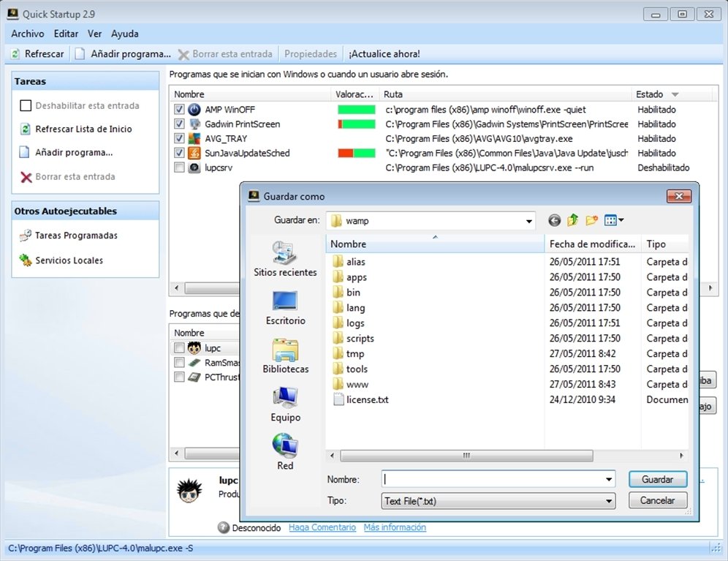Open the Ayuda menu
728x561 pixels.
point(125,34)
